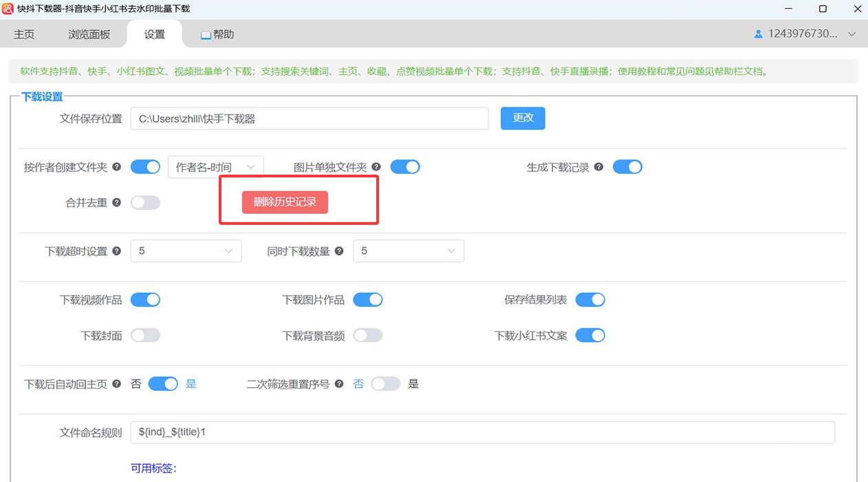
Task: Click the 下载设置 section title
Action: tap(42, 97)
